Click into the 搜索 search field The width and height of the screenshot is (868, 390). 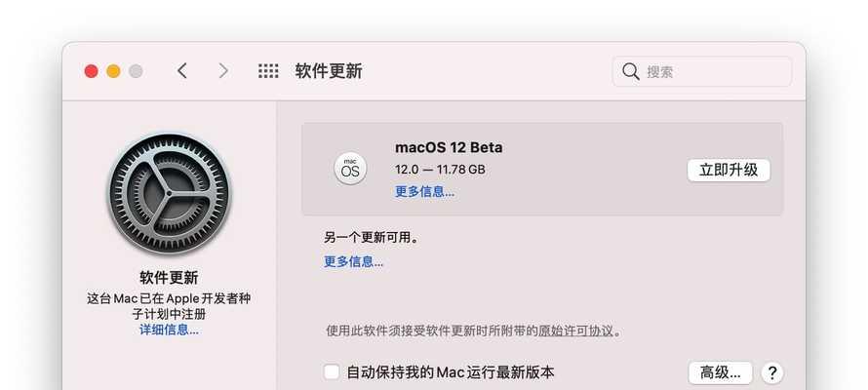702,71
